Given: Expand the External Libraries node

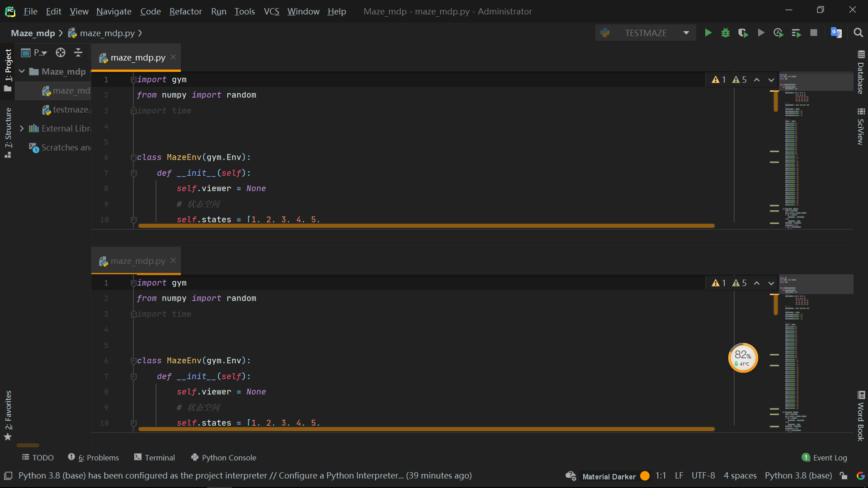Looking at the screenshot, I should click(x=21, y=128).
